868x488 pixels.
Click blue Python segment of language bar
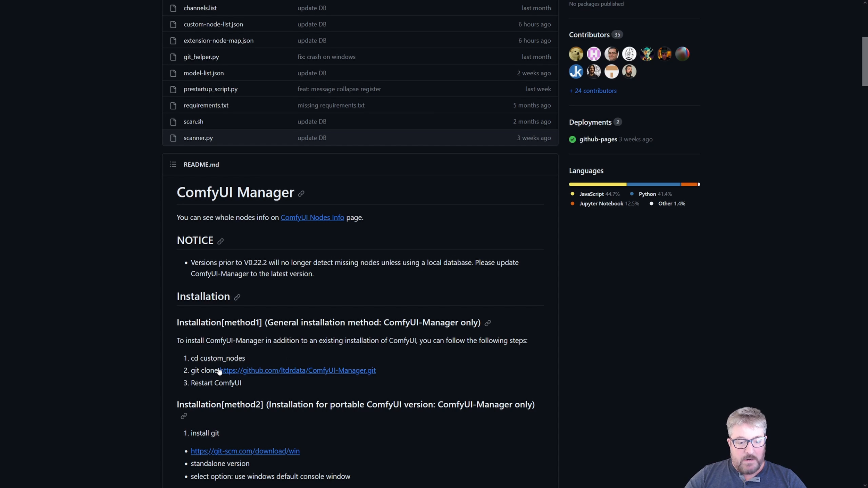click(654, 184)
